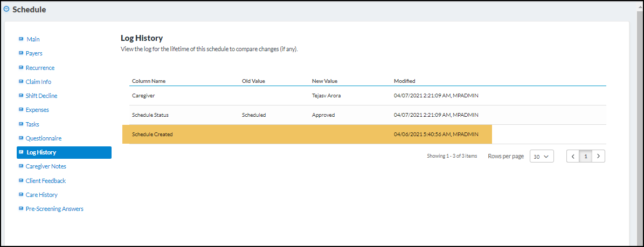Viewport: 644px width, 247px height.
Task: Select the active Log History tab
Action: click(x=64, y=152)
